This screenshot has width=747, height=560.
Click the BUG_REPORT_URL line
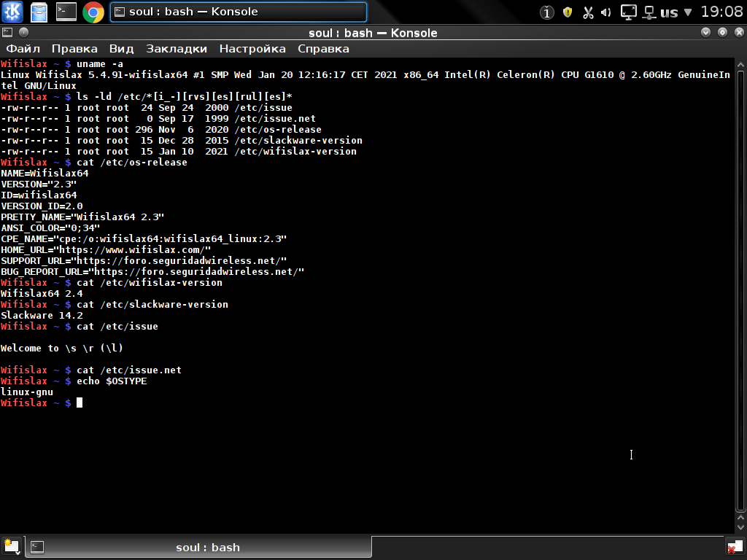(152, 272)
